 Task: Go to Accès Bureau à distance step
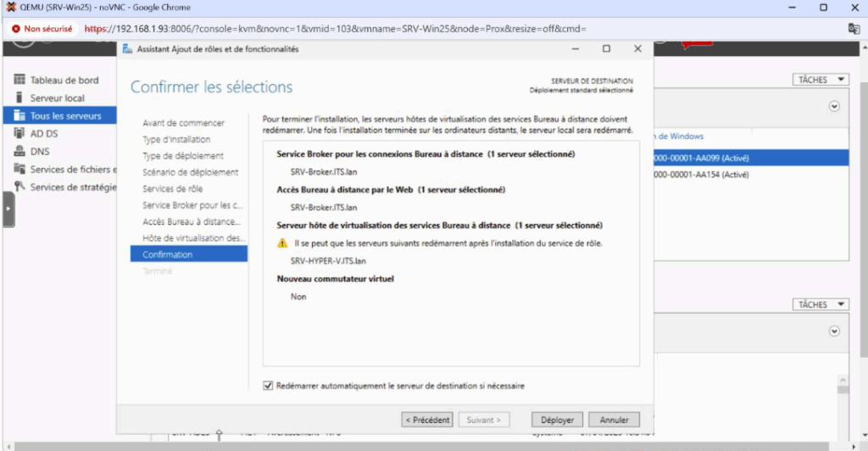pos(192,221)
